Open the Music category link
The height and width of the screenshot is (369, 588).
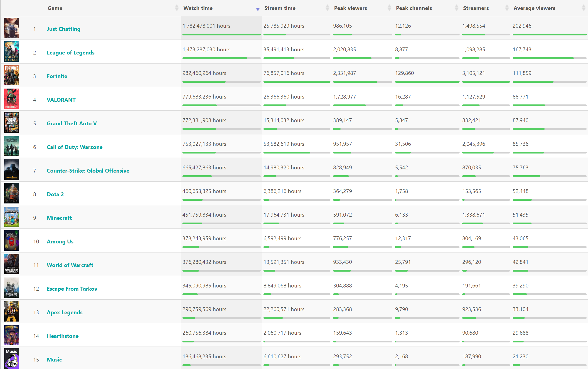pyautogui.click(x=54, y=360)
